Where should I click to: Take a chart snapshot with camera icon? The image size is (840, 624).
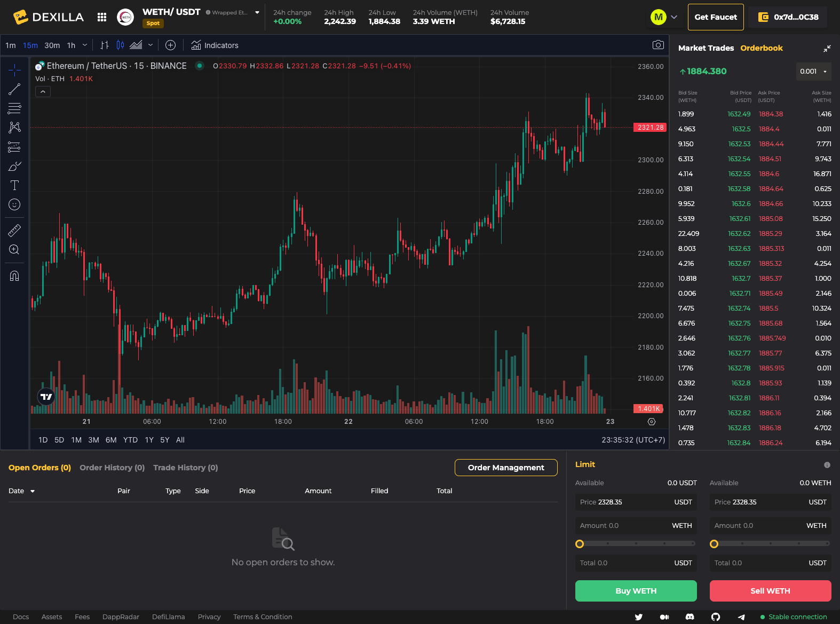(658, 45)
